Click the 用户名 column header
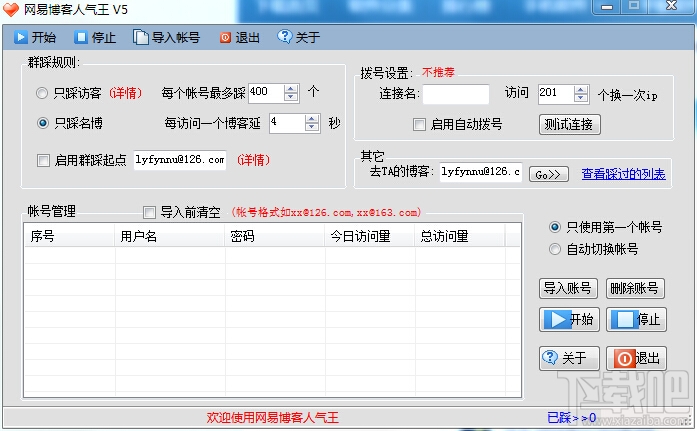Screen dimensions: 697x431 (x=169, y=235)
